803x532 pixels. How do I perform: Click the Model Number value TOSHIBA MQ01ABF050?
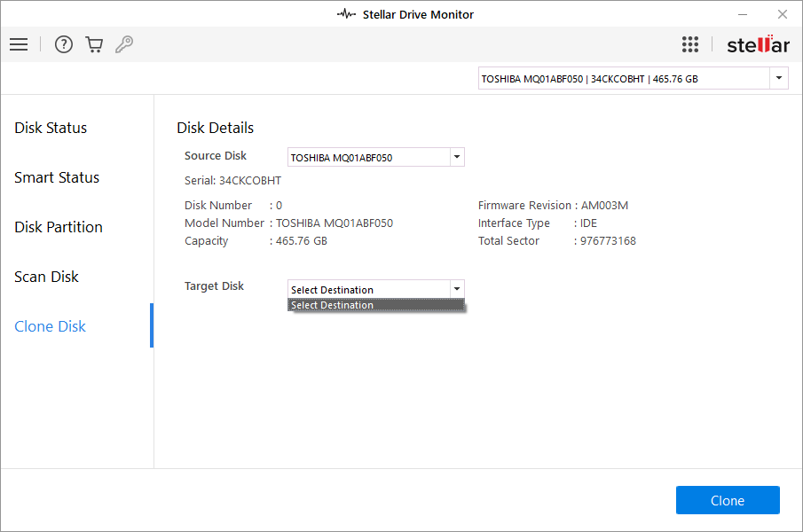[x=335, y=223]
